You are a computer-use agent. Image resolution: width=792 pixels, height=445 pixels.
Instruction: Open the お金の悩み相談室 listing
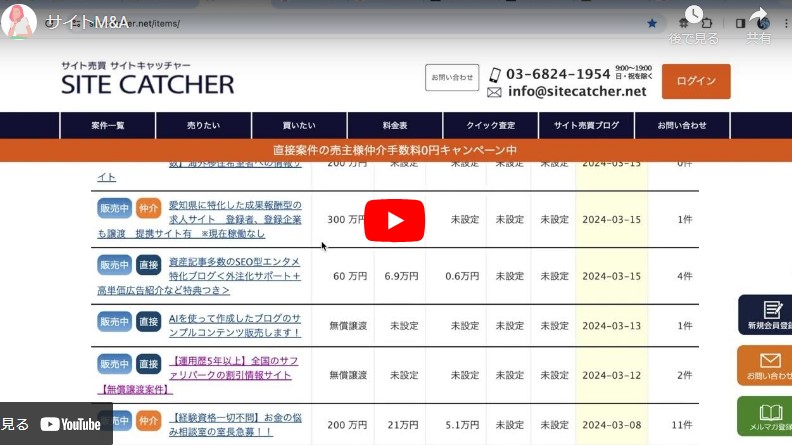pos(235,424)
